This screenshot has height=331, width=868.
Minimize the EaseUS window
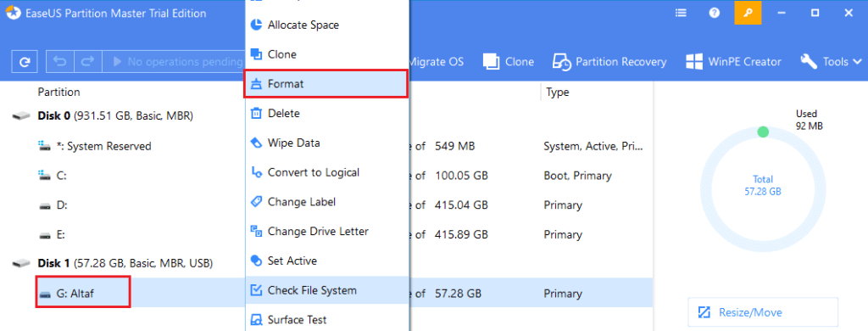coord(782,13)
